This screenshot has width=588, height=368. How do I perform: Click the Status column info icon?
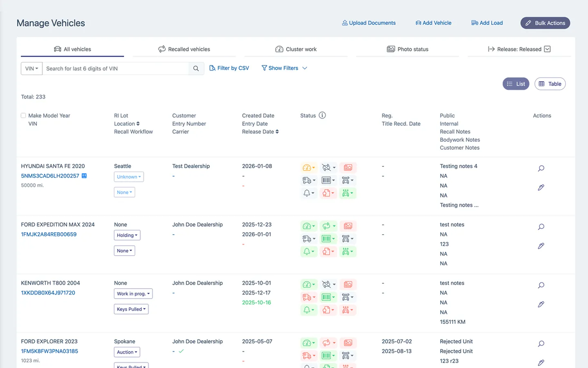[x=322, y=115]
